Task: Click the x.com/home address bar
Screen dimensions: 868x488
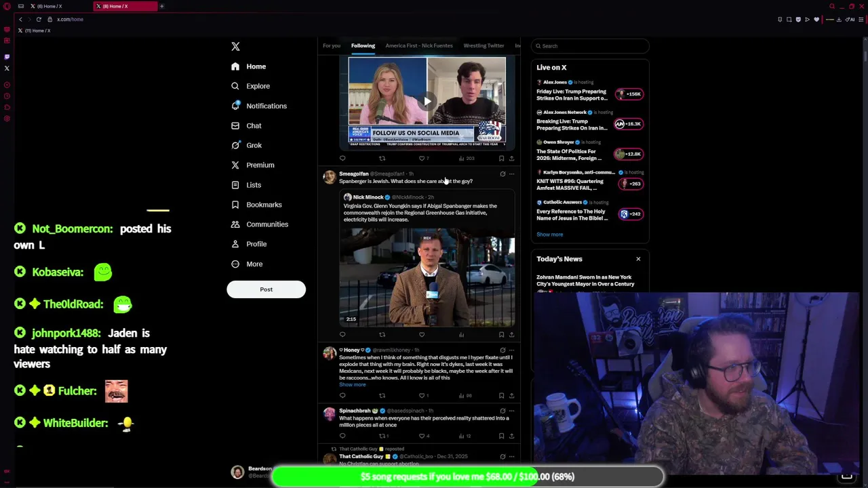Action: point(70,19)
